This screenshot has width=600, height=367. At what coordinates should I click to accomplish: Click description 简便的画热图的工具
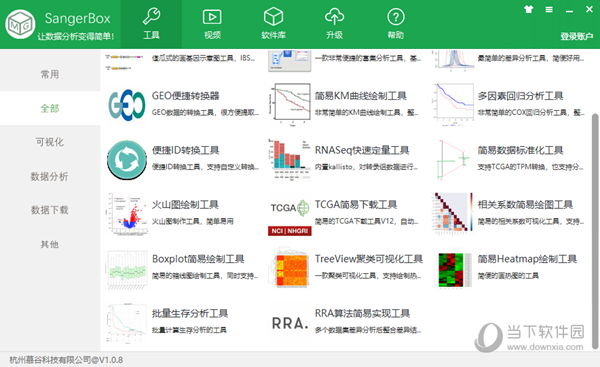tap(508, 276)
